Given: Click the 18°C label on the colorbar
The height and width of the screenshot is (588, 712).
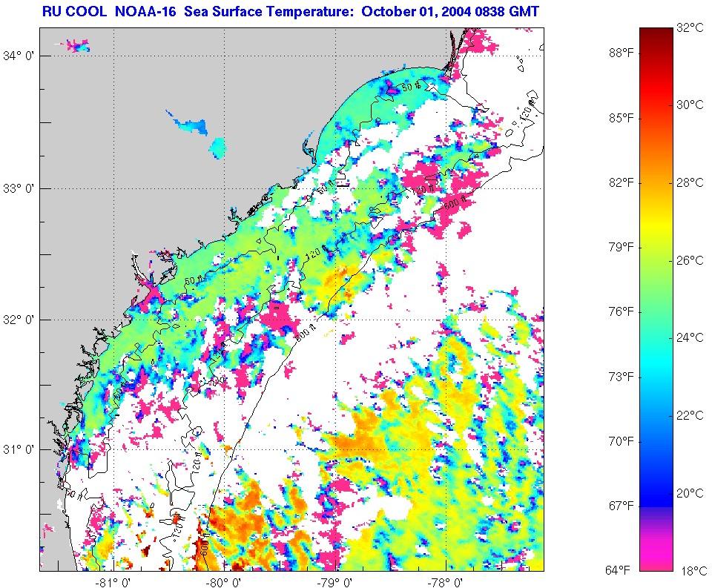Looking at the screenshot, I should point(694,571).
